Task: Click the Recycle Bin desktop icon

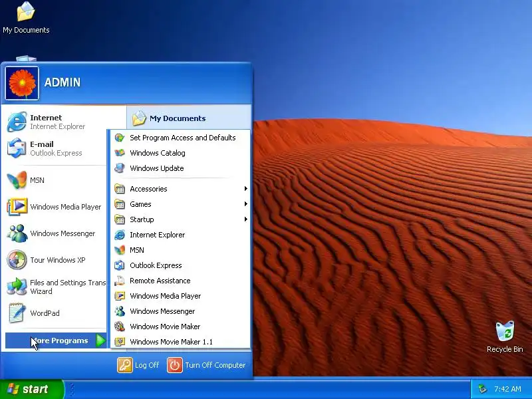Action: (505, 331)
